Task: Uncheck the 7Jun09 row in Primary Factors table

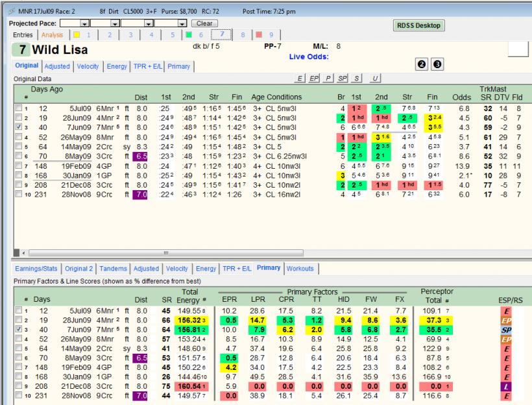Action: (18, 329)
